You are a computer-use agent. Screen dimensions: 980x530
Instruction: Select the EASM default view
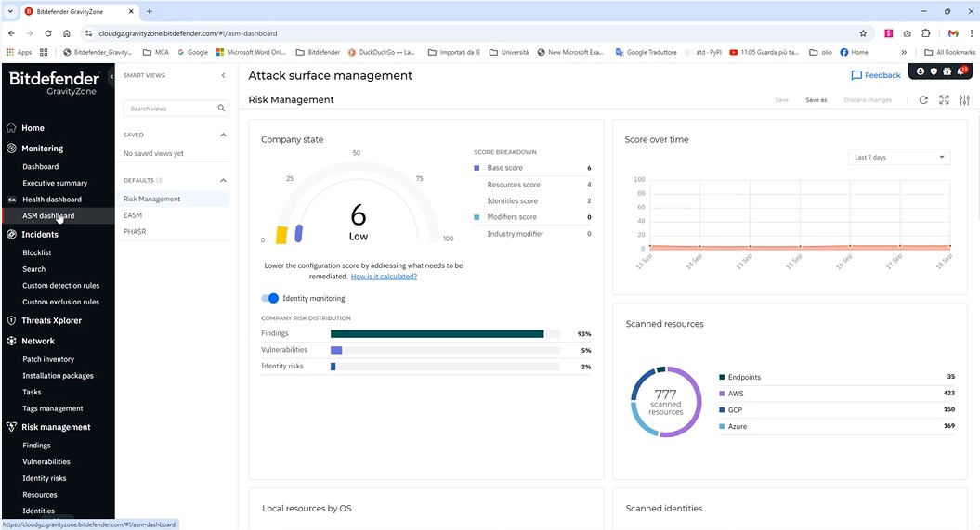(x=133, y=215)
